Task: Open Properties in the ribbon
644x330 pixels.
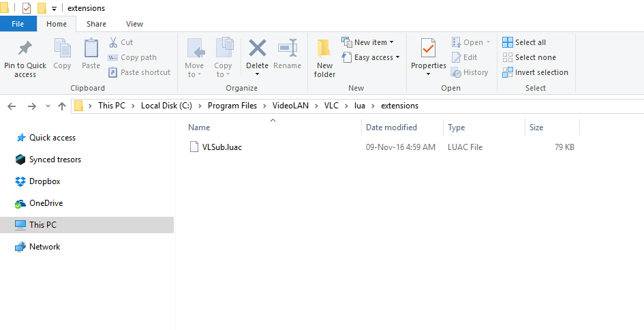Action: click(x=428, y=49)
